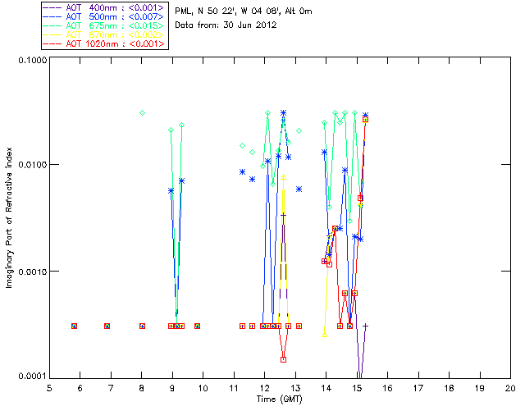525x420 pixels.
Task: Click the green diamond marker at 8 GMT
Action: (142, 113)
